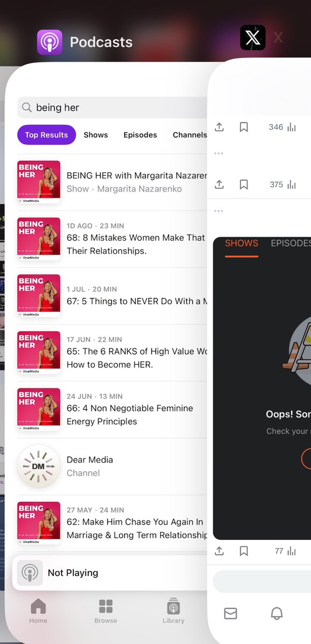Select the SHOWS tab in X post image
The image size is (311, 644).
point(241,243)
